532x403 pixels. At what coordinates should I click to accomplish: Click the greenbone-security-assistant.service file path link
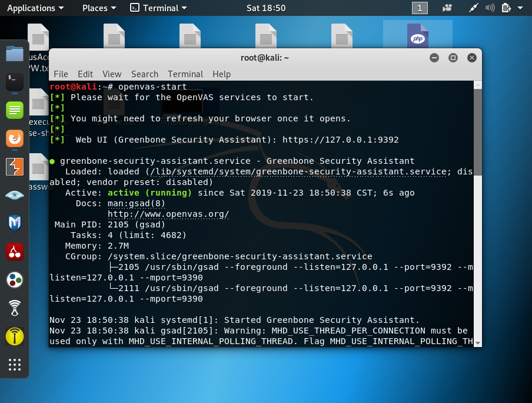click(x=298, y=171)
